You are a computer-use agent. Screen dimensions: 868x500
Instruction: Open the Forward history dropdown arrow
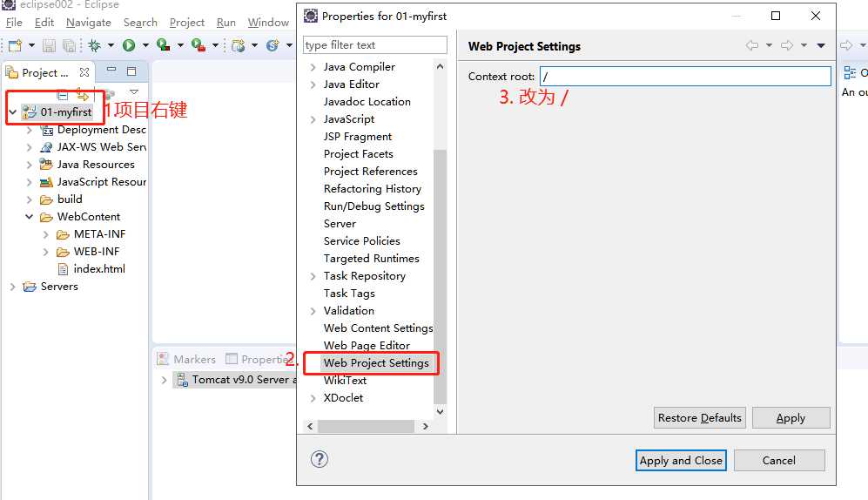pyautogui.click(x=804, y=45)
